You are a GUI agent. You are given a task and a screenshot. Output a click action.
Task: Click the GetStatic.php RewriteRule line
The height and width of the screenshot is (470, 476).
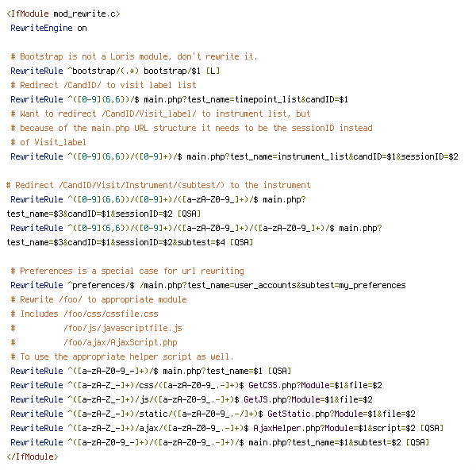[213, 414]
